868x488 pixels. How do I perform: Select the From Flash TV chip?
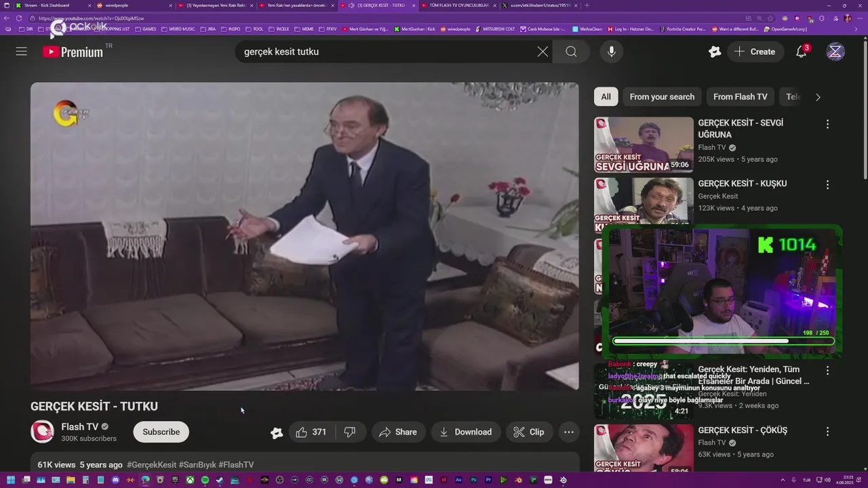pos(740,97)
